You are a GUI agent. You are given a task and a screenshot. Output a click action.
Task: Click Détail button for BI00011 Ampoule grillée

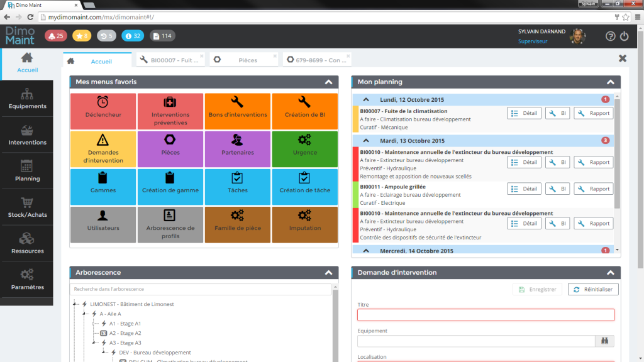(525, 189)
